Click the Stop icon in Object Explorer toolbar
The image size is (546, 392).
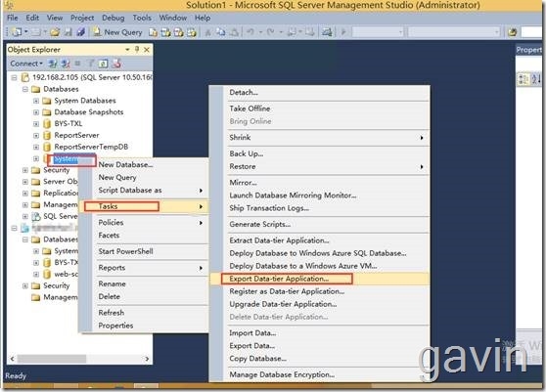pos(77,64)
